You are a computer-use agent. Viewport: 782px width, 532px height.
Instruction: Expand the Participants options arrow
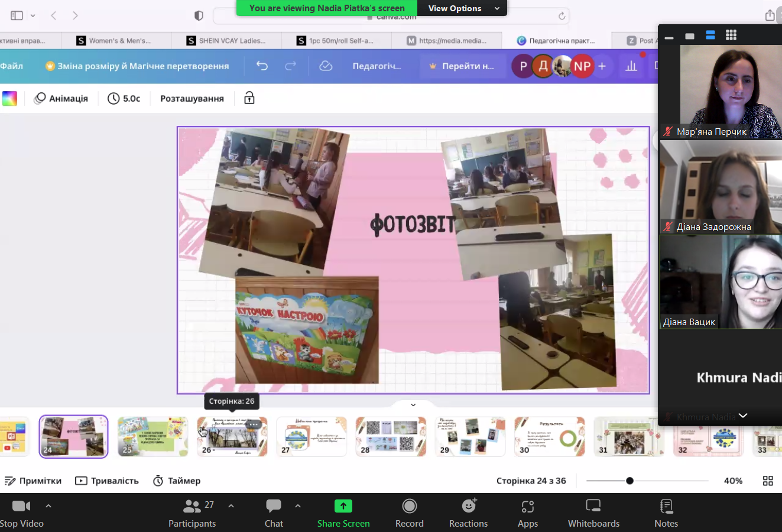point(231,506)
